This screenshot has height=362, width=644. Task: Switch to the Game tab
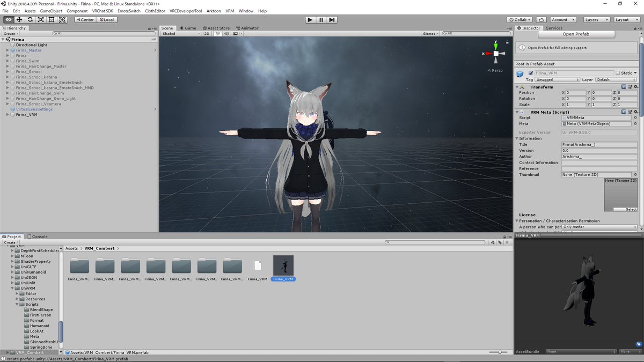[x=188, y=28]
